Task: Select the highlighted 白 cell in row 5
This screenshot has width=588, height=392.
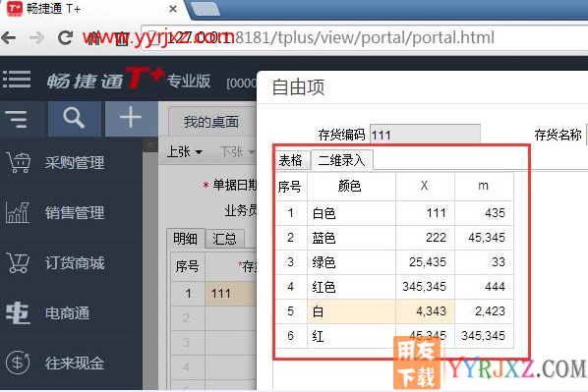Action: click(351, 311)
